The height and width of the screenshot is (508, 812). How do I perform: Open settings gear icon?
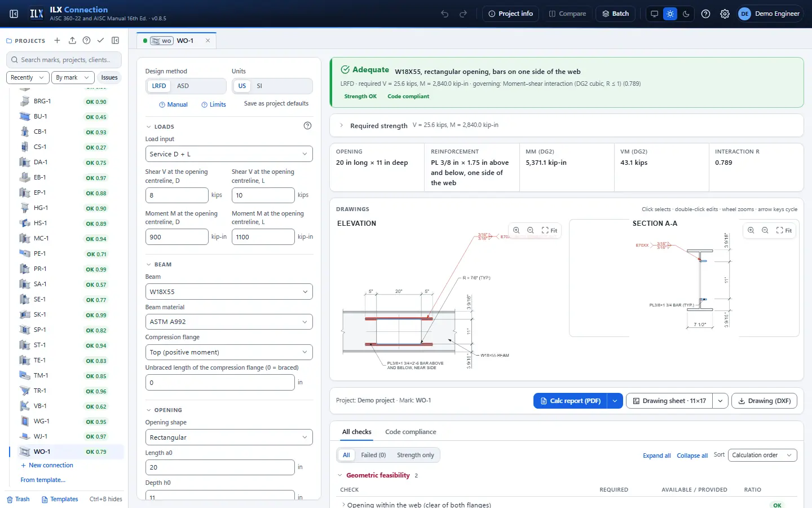click(725, 14)
